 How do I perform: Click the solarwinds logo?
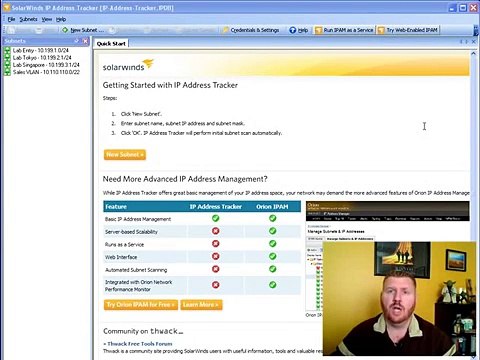[x=128, y=65]
